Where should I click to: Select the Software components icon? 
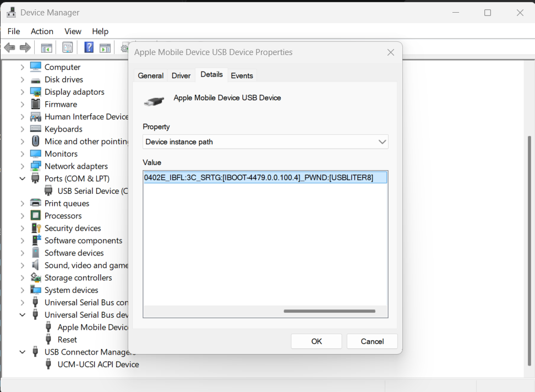click(36, 240)
